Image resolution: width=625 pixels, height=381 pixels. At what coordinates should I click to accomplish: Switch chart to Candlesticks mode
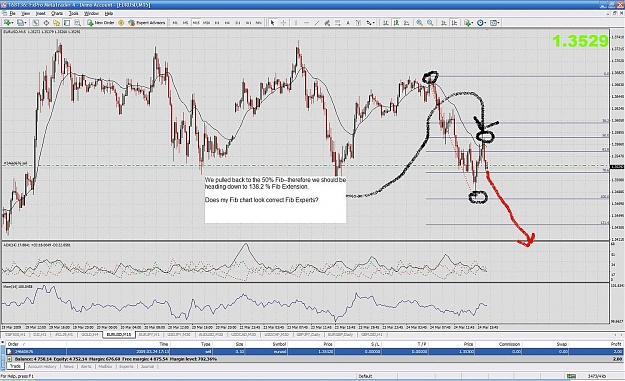tap(396, 23)
